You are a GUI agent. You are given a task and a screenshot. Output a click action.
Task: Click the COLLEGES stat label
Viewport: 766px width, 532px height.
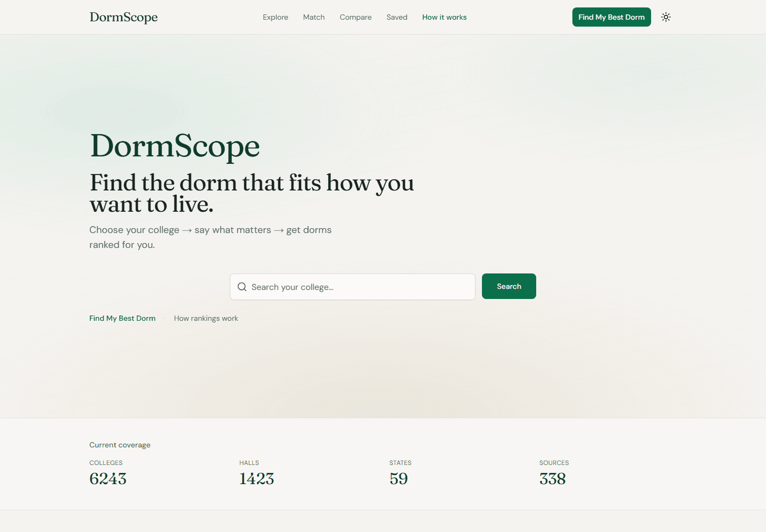pyautogui.click(x=106, y=463)
